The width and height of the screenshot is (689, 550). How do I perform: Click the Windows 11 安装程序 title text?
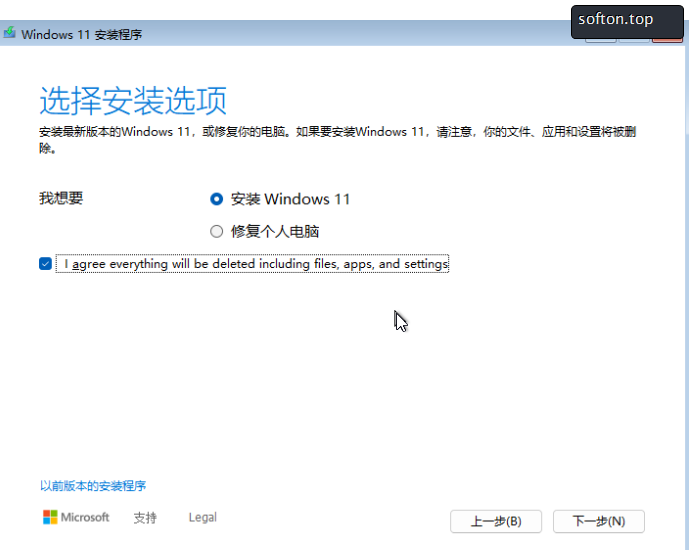pyautogui.click(x=82, y=34)
